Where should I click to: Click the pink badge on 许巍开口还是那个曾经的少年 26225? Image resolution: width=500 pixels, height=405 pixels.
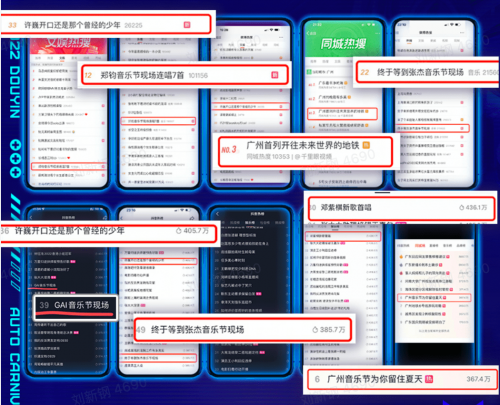pos(187,25)
